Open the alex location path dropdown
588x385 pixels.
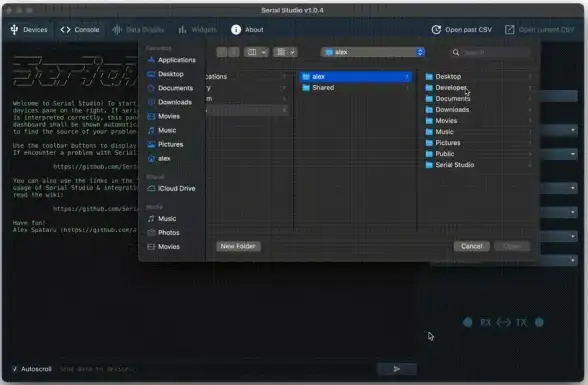pyautogui.click(x=373, y=52)
